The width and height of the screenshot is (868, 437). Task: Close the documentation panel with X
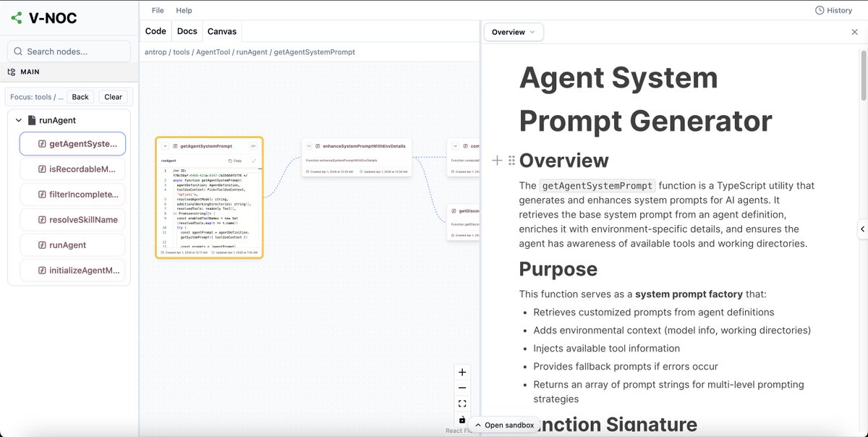[854, 32]
